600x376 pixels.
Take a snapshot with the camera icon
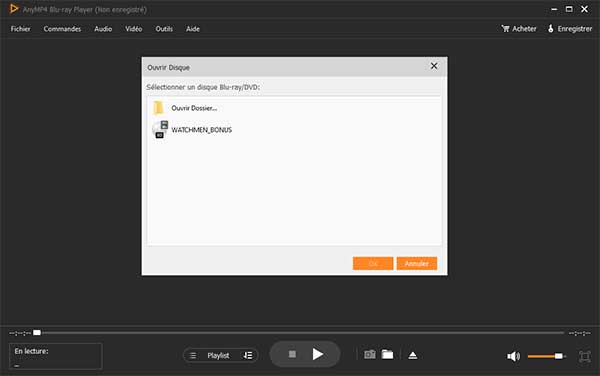[x=370, y=355]
